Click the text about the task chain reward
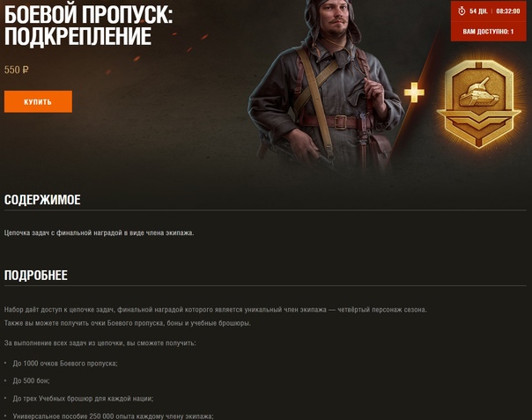This screenshot has height=420, width=532. 99,232
